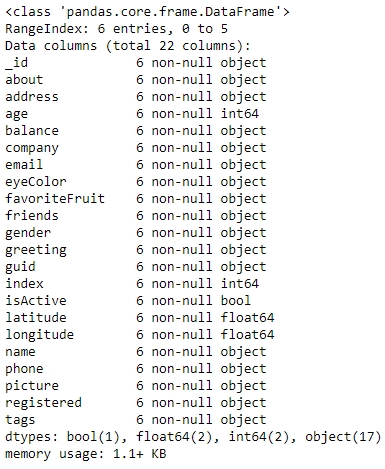This screenshot has height=469, width=385.
Task: Click the longitude column name
Action: [39, 335]
